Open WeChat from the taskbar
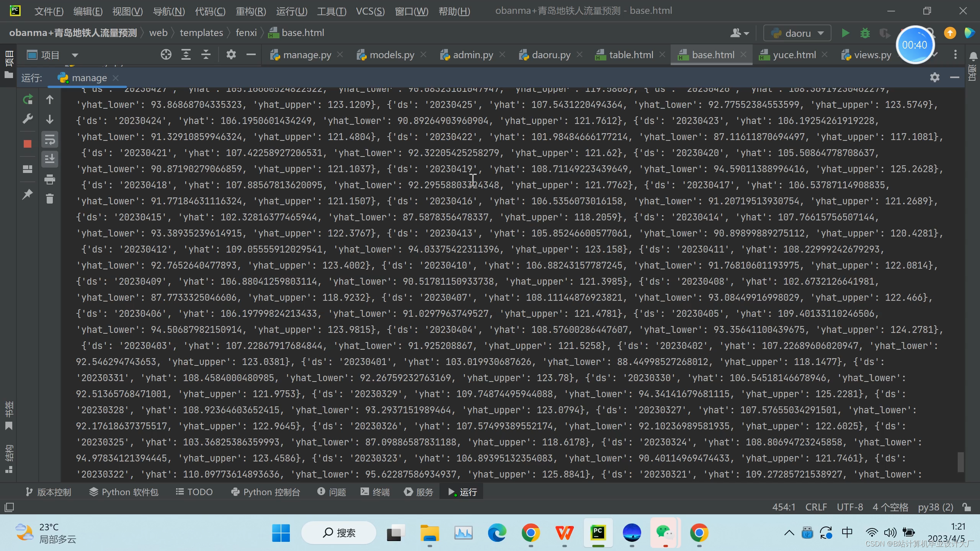 tap(665, 533)
